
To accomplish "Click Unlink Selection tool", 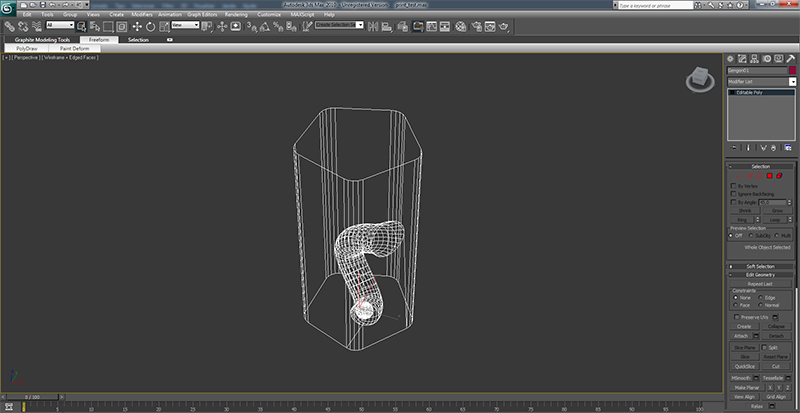I will click(x=23, y=27).
